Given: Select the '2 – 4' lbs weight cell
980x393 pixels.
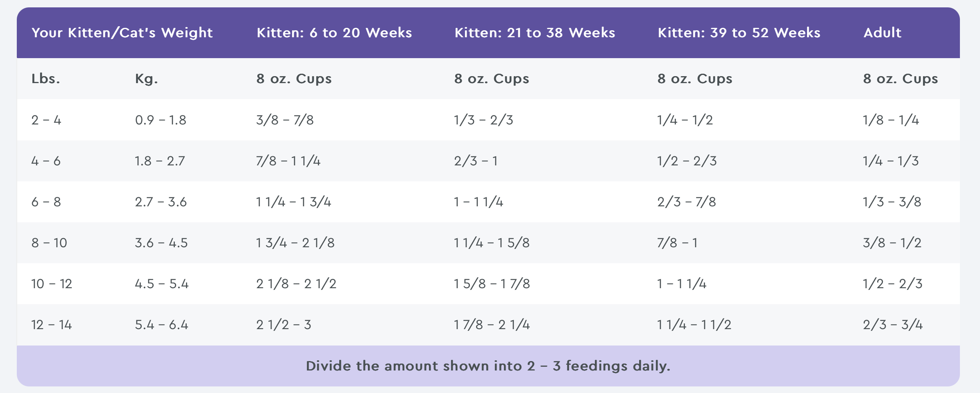Looking at the screenshot, I should pyautogui.click(x=46, y=120).
